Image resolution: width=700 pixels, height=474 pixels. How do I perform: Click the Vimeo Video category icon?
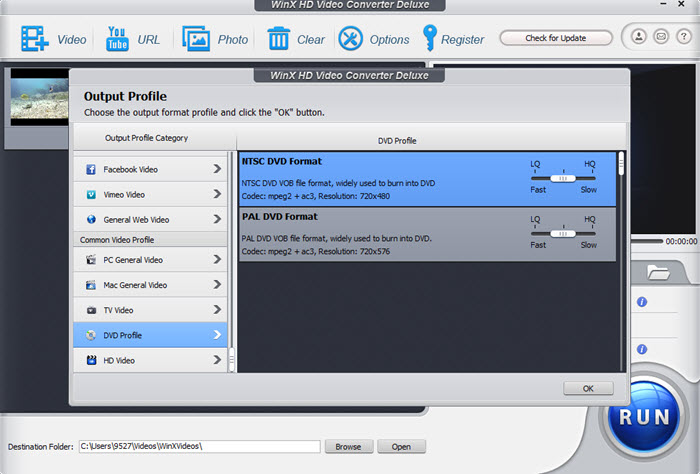91,195
